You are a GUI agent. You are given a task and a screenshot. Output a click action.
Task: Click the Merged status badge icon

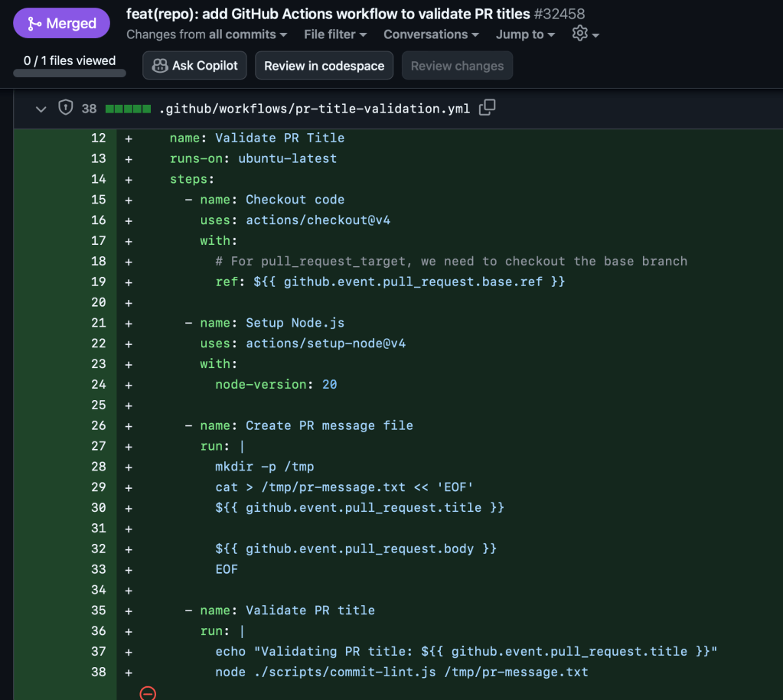tap(34, 24)
